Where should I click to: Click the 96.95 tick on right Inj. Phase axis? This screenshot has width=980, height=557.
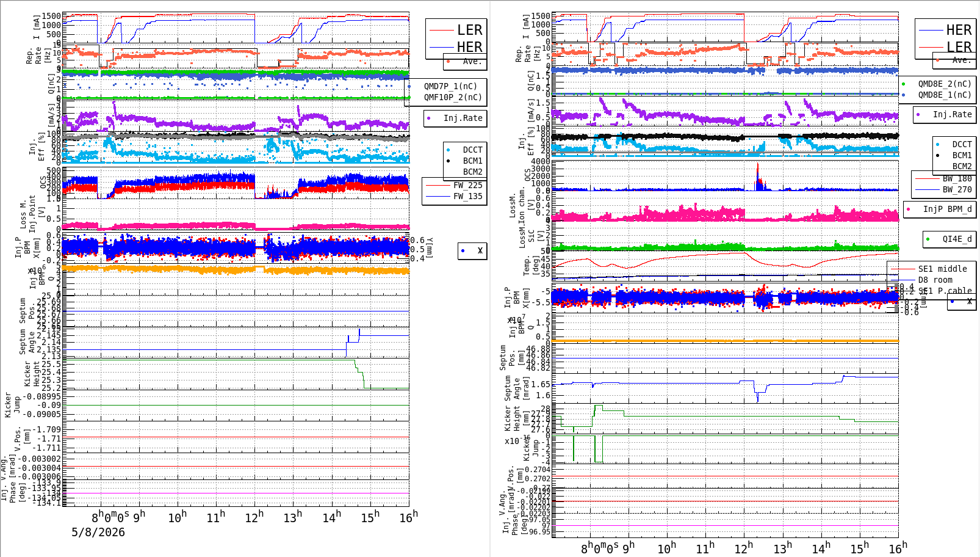(x=539, y=531)
